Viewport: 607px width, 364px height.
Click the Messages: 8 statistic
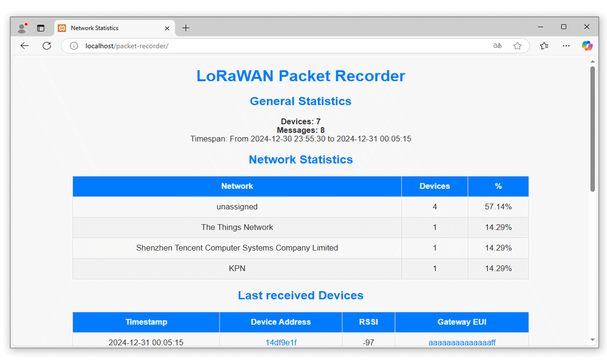coord(301,130)
